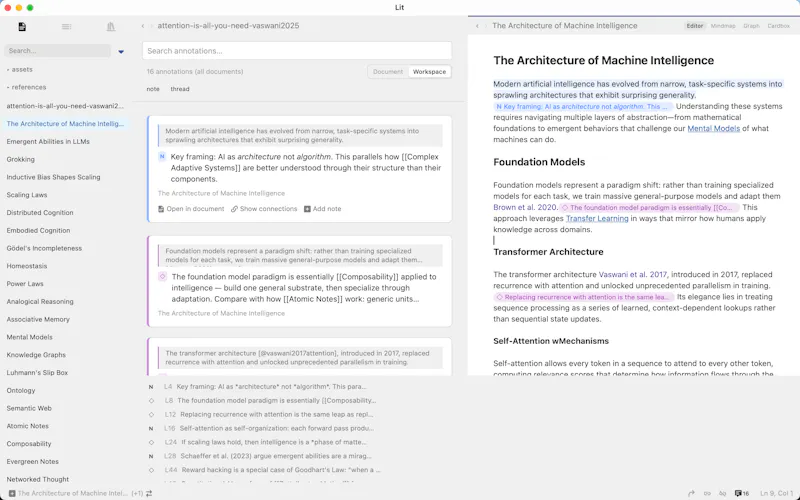Switch to the Mindmap tab
The height and width of the screenshot is (500, 800).
(x=723, y=26)
